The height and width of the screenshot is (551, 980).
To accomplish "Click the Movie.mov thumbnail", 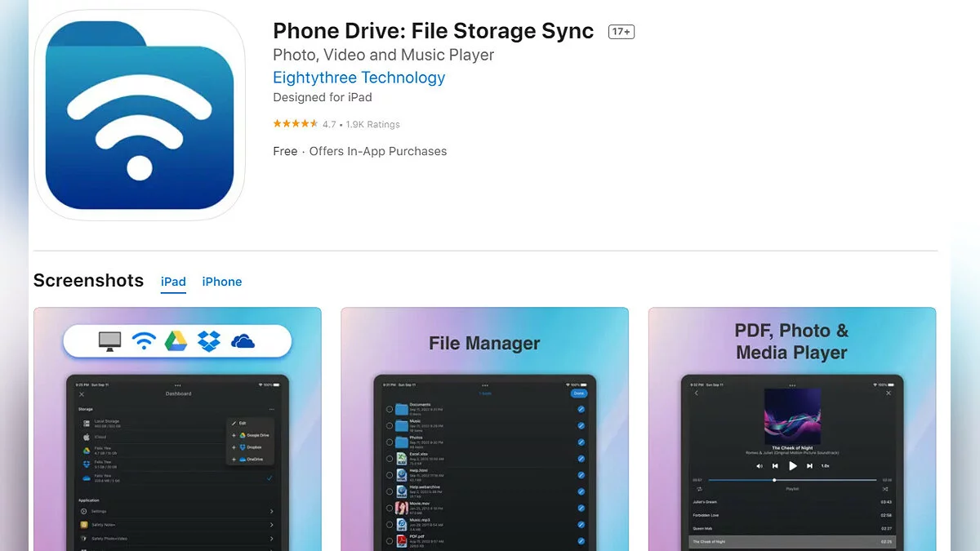I will pos(402,508).
